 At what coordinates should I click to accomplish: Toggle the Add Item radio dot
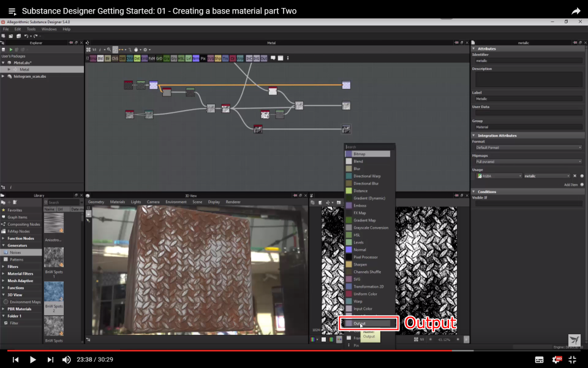point(582,185)
